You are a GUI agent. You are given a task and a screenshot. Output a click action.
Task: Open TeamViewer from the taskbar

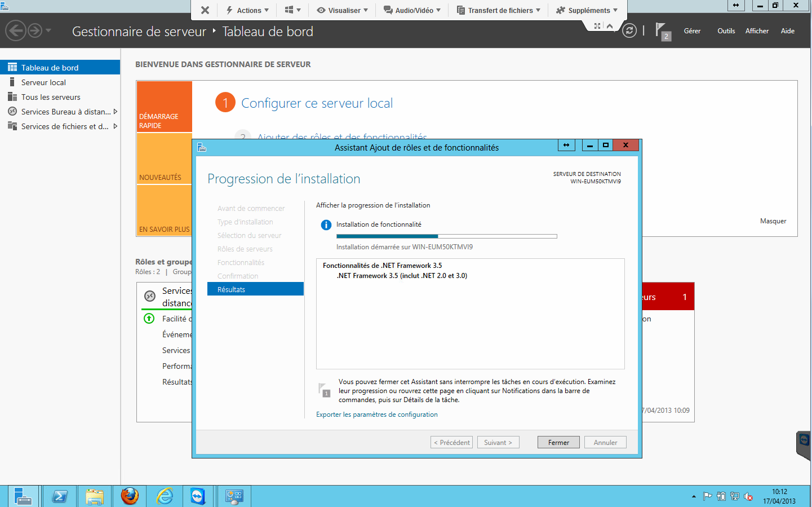pyautogui.click(x=198, y=496)
